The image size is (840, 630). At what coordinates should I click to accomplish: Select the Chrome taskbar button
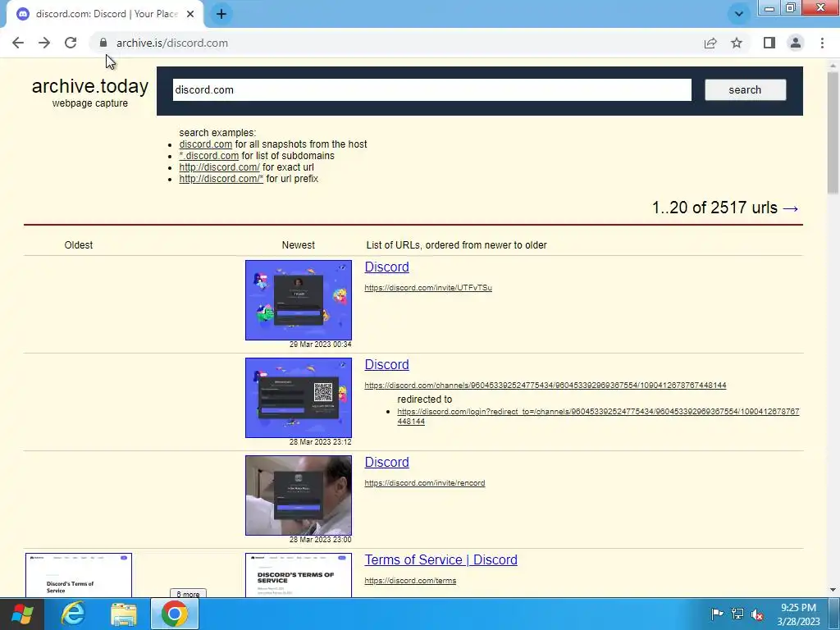[175, 614]
